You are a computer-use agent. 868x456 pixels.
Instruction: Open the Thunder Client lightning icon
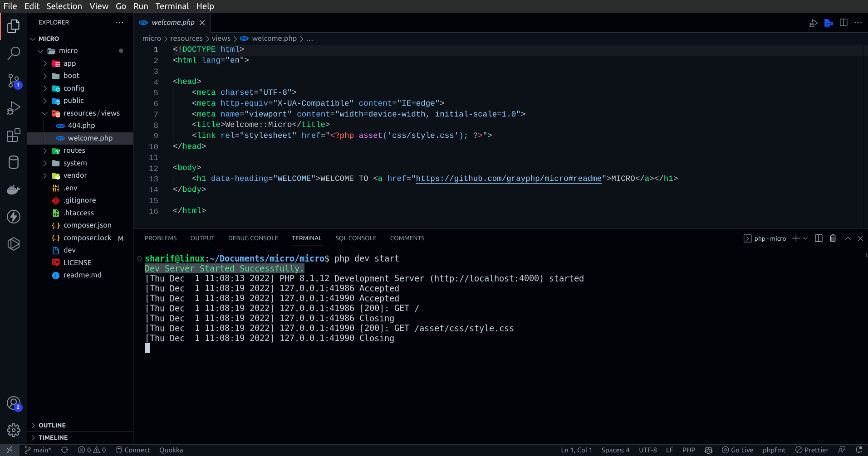pos(14,217)
